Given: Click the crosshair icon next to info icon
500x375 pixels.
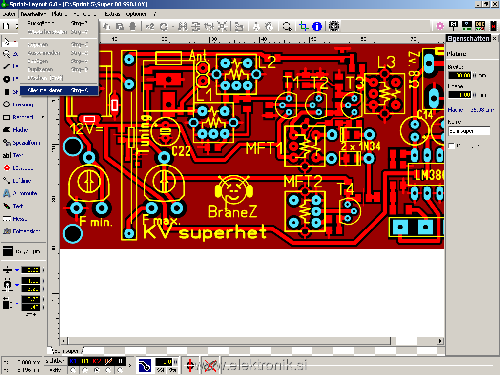Looking at the screenshot, I should tap(303, 26).
